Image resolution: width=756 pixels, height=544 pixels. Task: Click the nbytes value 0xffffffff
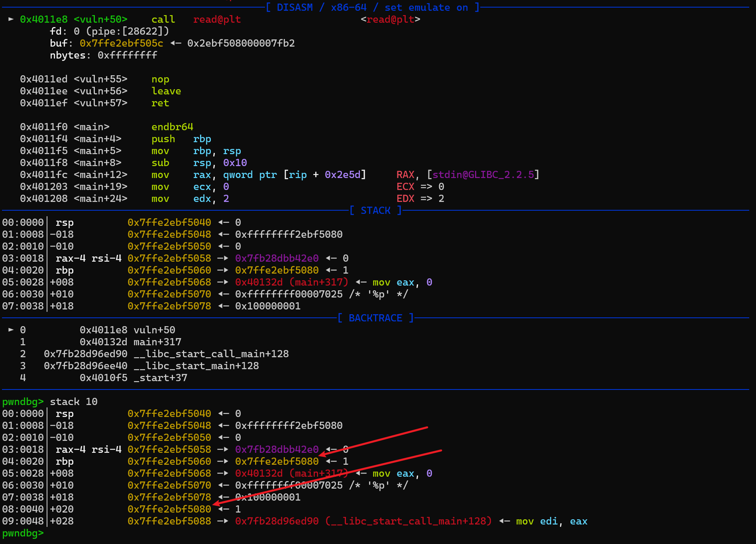(x=128, y=55)
